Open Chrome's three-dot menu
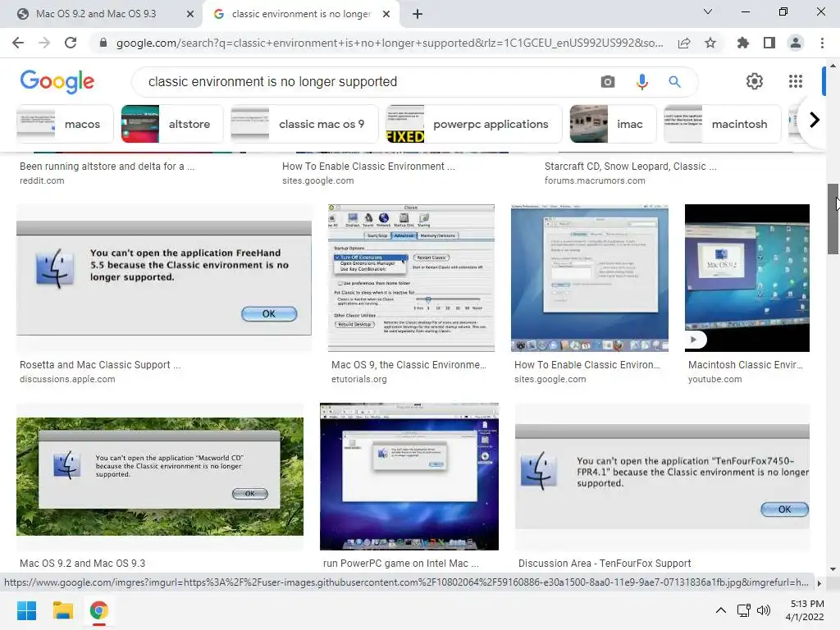The width and height of the screenshot is (840, 630). [x=822, y=43]
